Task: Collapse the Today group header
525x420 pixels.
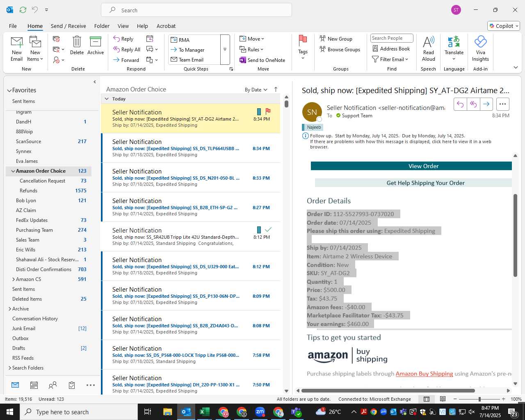Action: (x=107, y=99)
